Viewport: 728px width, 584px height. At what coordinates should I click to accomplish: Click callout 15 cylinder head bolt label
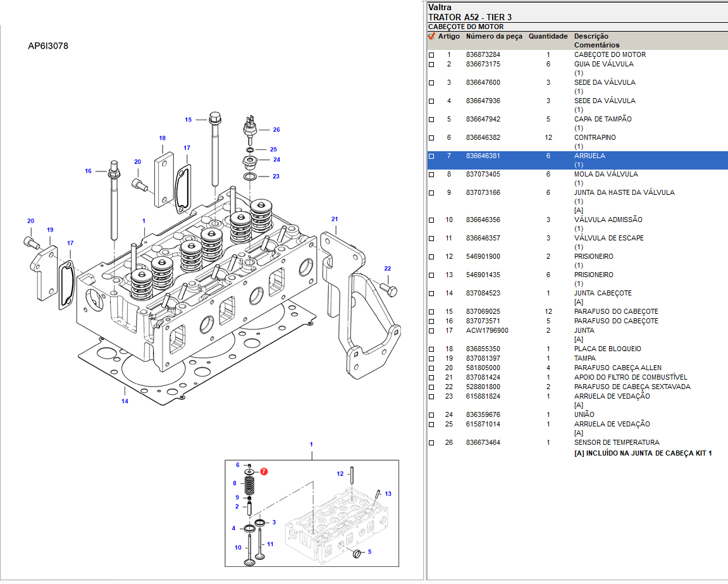pyautogui.click(x=188, y=120)
